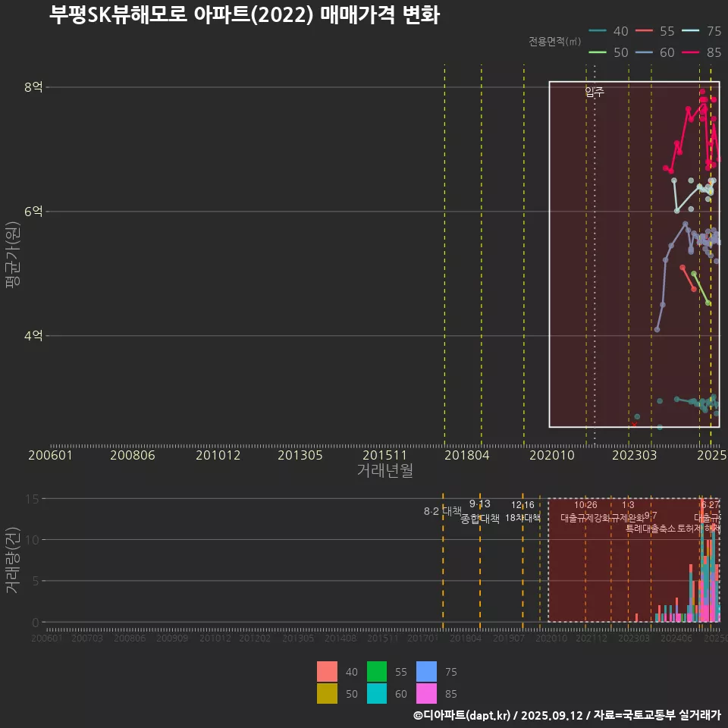The height and width of the screenshot is (728, 728).
Task: Click 201408 on the volume chart x-axis
Action: pyautogui.click(x=340, y=638)
